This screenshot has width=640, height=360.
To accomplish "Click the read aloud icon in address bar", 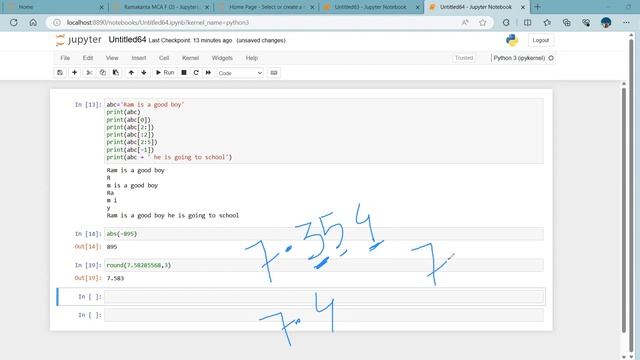I will (x=465, y=22).
